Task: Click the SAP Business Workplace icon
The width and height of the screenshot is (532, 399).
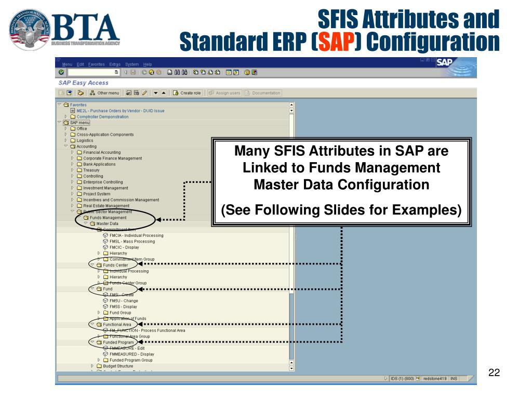Action: (81, 93)
